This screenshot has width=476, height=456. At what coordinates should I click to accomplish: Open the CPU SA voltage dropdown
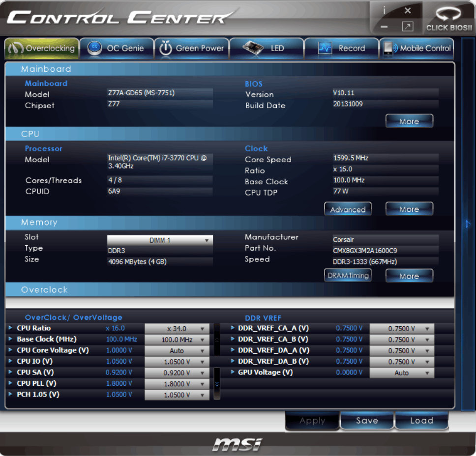177,372
